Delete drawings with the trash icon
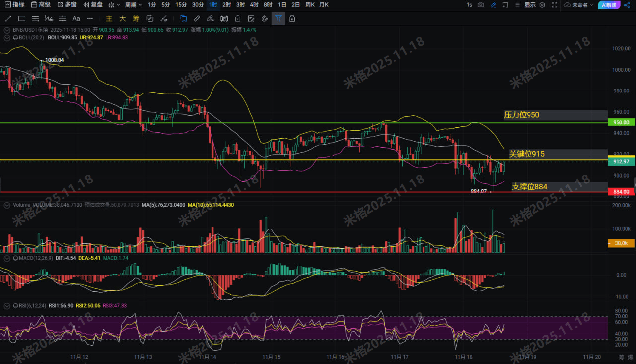This screenshot has width=636, height=364. pyautogui.click(x=292, y=19)
